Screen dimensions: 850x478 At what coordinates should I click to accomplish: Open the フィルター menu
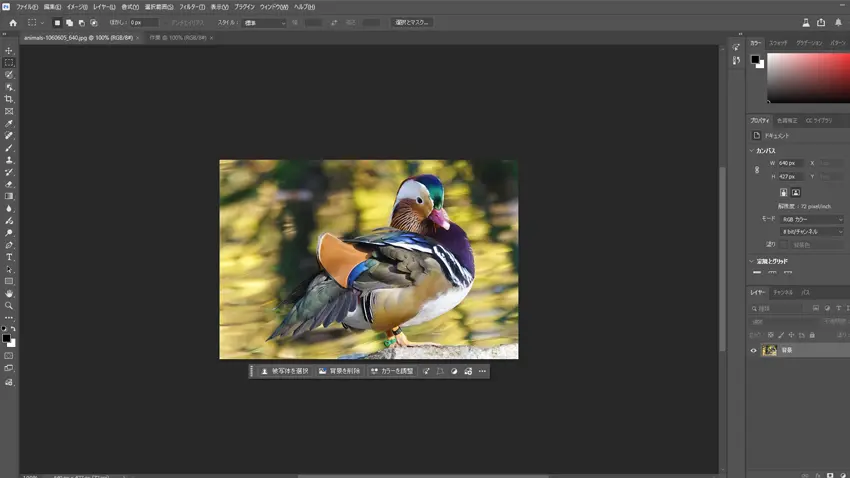(192, 7)
